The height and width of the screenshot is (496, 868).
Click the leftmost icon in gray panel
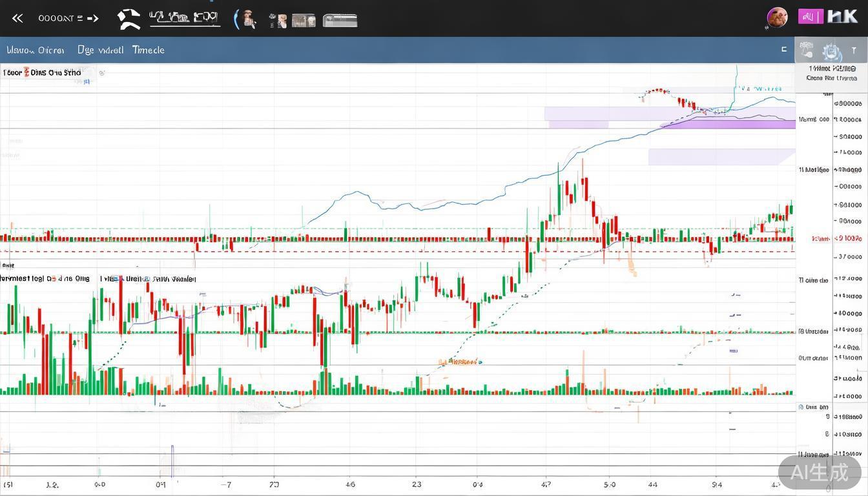807,50
